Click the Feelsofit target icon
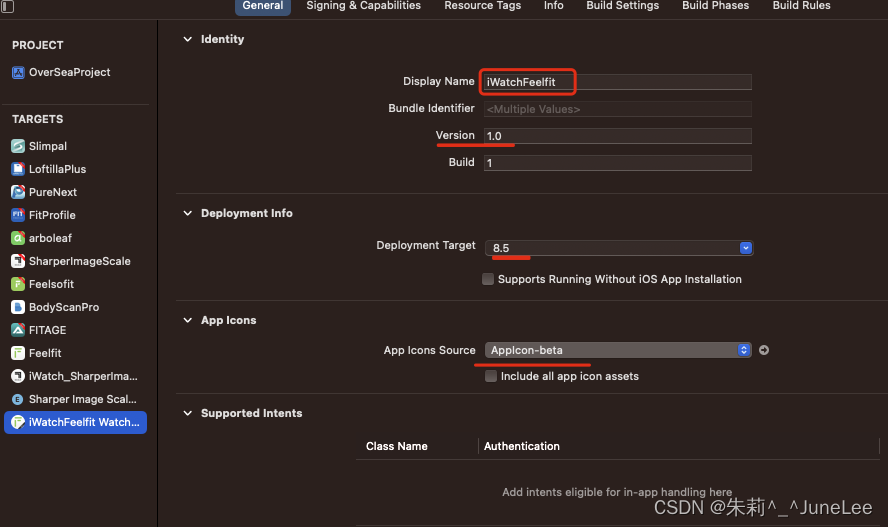Image resolution: width=888 pixels, height=527 pixels. pos(18,284)
